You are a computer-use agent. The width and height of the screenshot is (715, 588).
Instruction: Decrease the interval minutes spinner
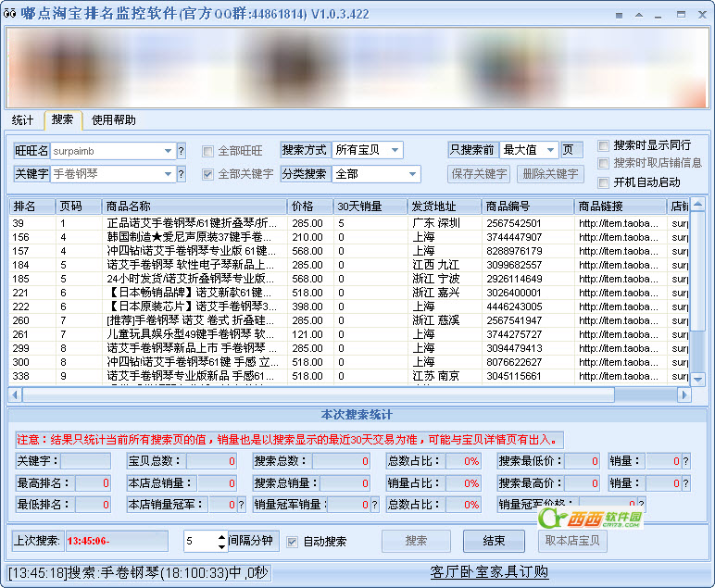(x=221, y=546)
